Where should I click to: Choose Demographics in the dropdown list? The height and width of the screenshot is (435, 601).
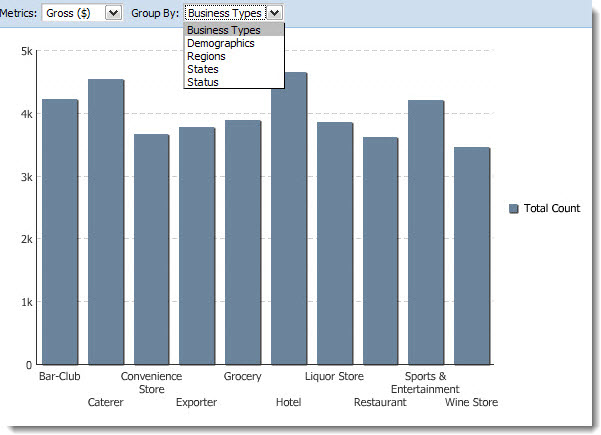pos(234,43)
